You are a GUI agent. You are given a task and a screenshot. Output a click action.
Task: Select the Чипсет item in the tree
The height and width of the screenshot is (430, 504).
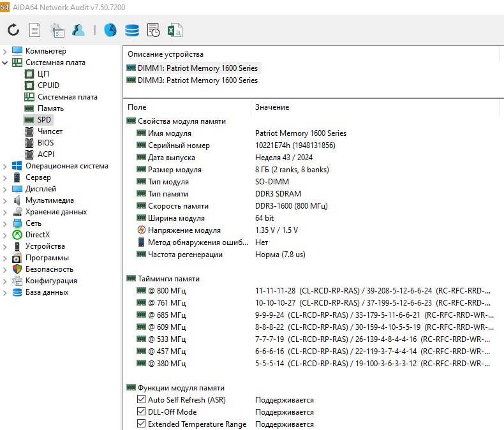point(50,131)
